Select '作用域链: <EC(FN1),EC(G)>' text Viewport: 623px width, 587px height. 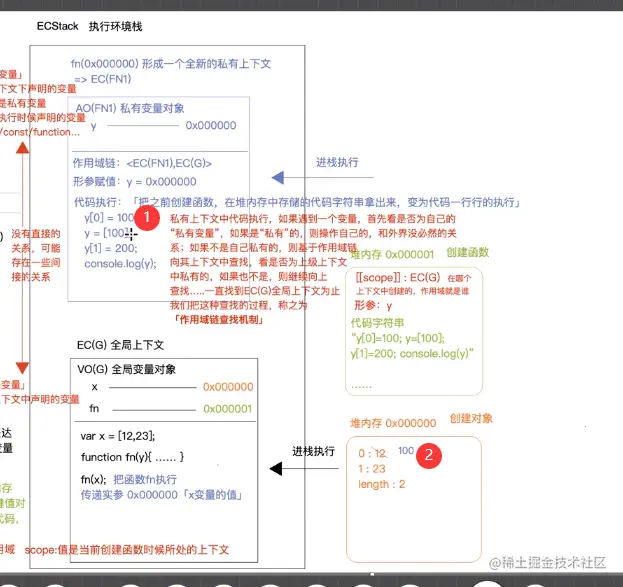[142, 163]
